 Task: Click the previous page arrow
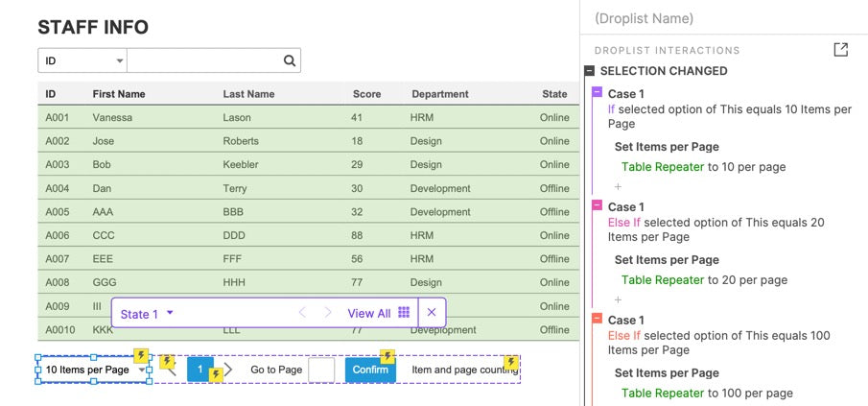point(171,370)
